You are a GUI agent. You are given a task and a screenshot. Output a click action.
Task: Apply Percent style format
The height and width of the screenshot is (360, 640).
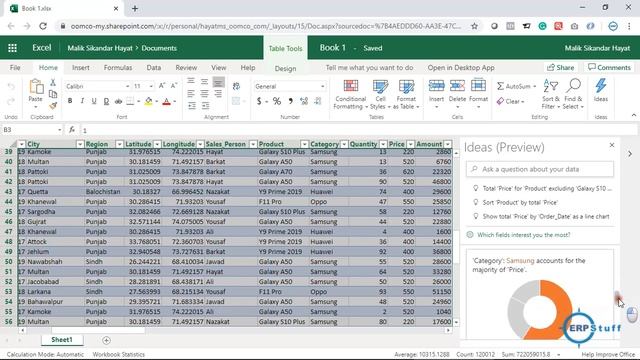pos(277,101)
